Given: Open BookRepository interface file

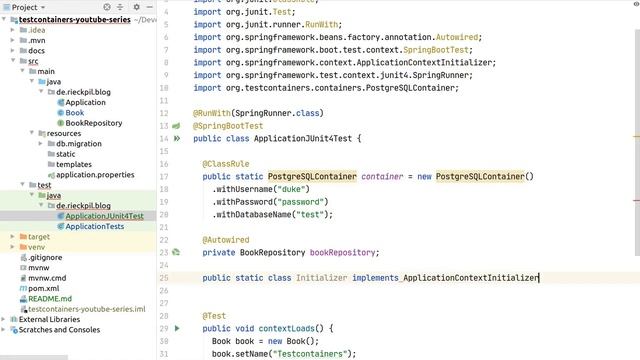Looking at the screenshot, I should click(x=93, y=123).
